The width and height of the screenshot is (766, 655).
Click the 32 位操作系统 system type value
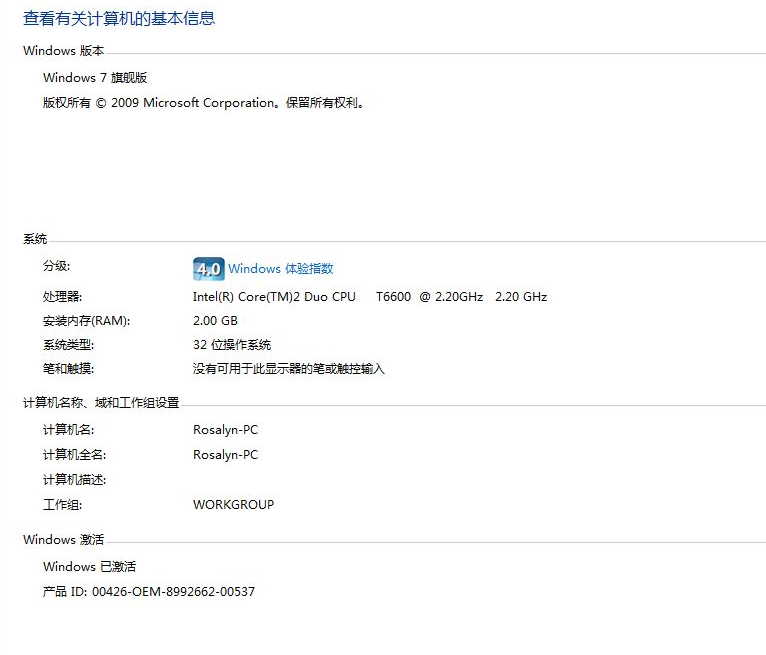pos(231,345)
